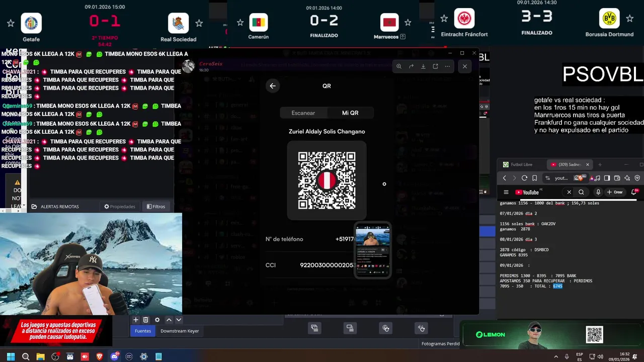This screenshot has height=362, width=644.
Task: Select the Mi QR tab
Action: (x=350, y=113)
